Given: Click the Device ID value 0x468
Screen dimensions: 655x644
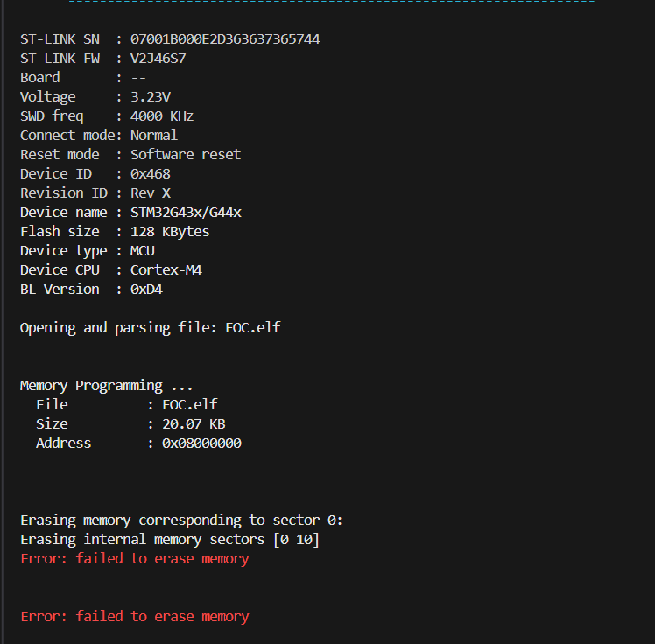Looking at the screenshot, I should coord(151,174).
